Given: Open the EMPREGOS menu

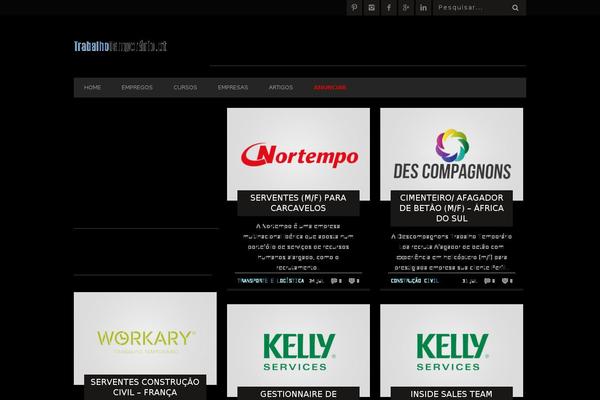Looking at the screenshot, I should (x=137, y=88).
